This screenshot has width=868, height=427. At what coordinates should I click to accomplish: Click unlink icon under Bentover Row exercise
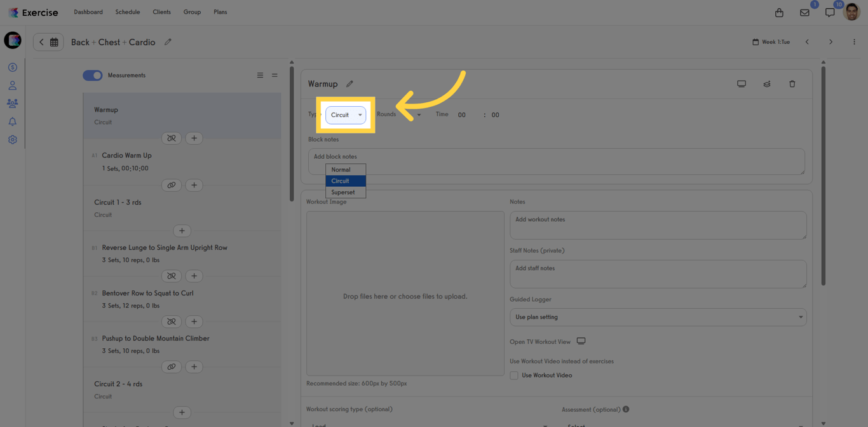172,322
